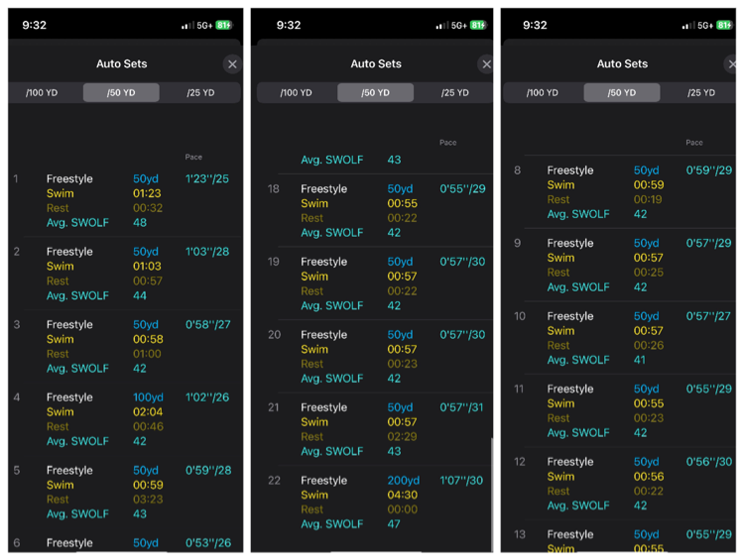744x560 pixels.
Task: Select /25 YD tab in right screenshot
Action: click(x=701, y=92)
